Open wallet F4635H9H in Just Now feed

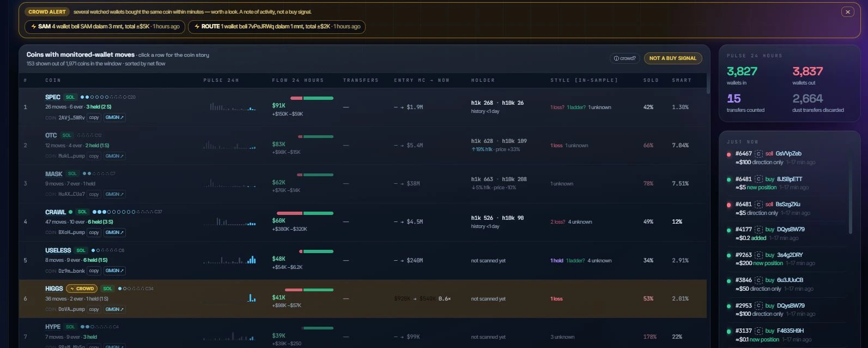pyautogui.click(x=790, y=331)
